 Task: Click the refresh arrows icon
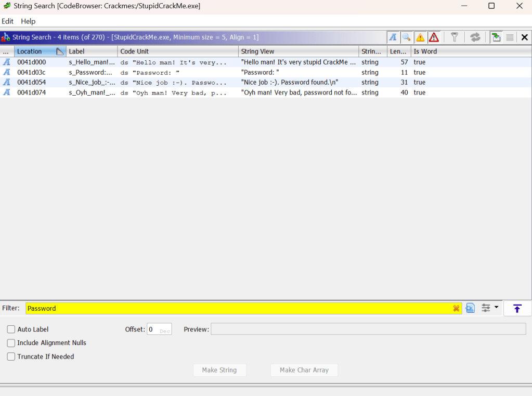(x=475, y=37)
